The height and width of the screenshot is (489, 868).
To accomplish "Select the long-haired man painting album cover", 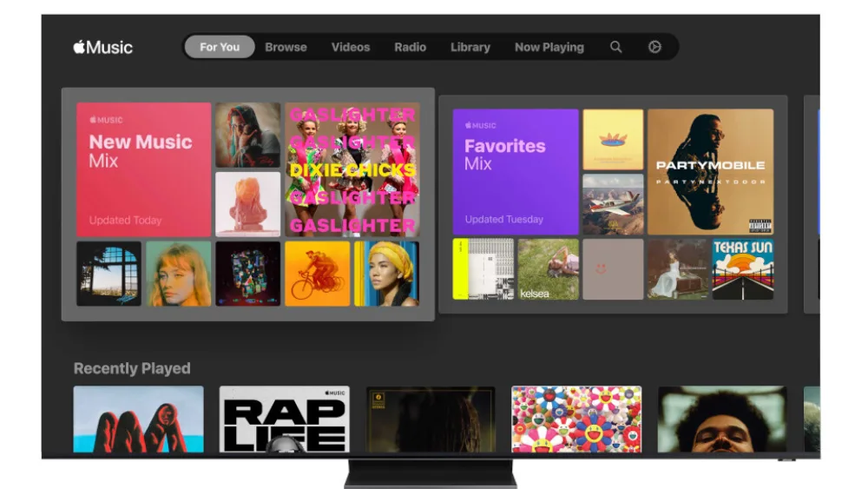I will click(x=248, y=135).
